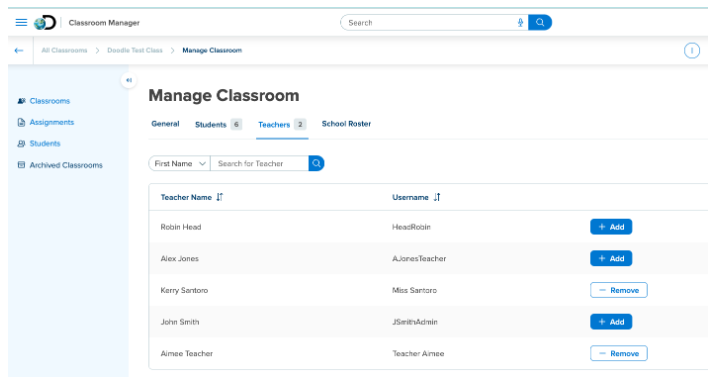Open the School Roster tab

(346, 124)
